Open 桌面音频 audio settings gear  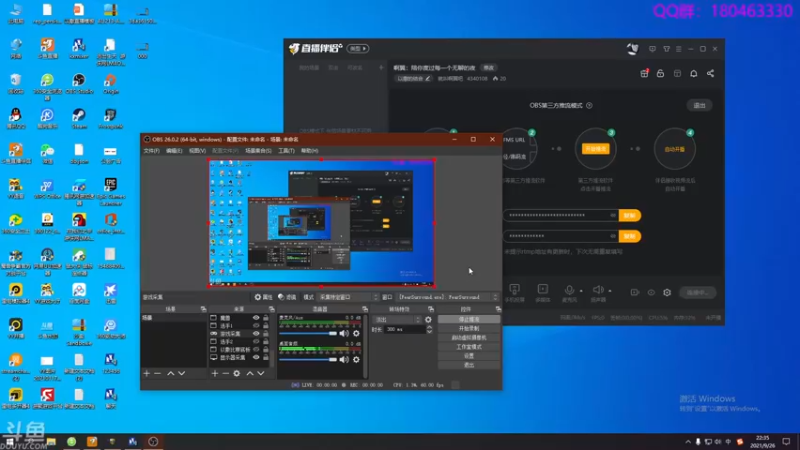356,359
